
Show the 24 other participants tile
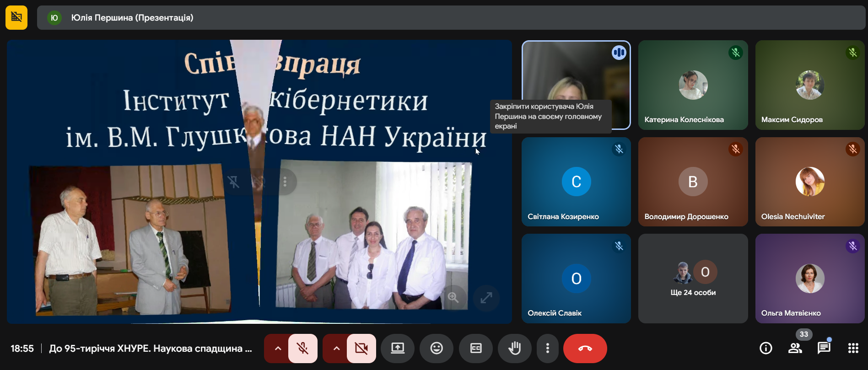(693, 279)
